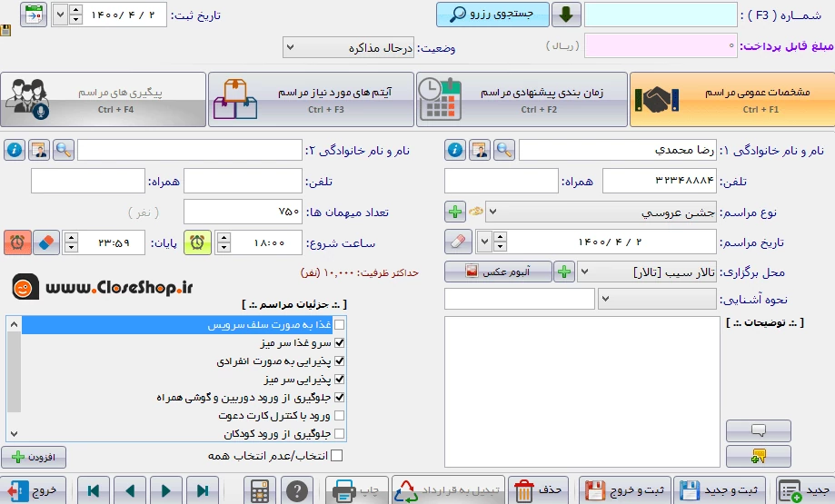Open help question mark icon
Screen dimensions: 835x504
pos(297,490)
